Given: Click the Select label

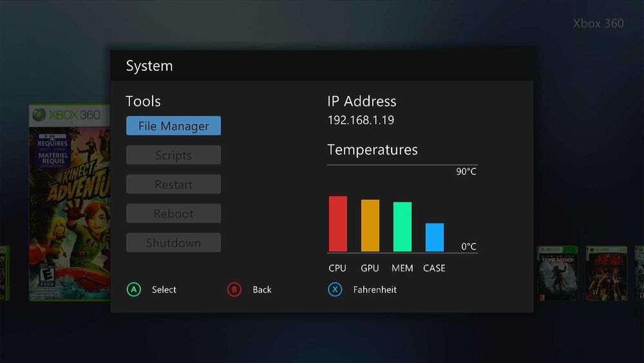Looking at the screenshot, I should [x=164, y=289].
